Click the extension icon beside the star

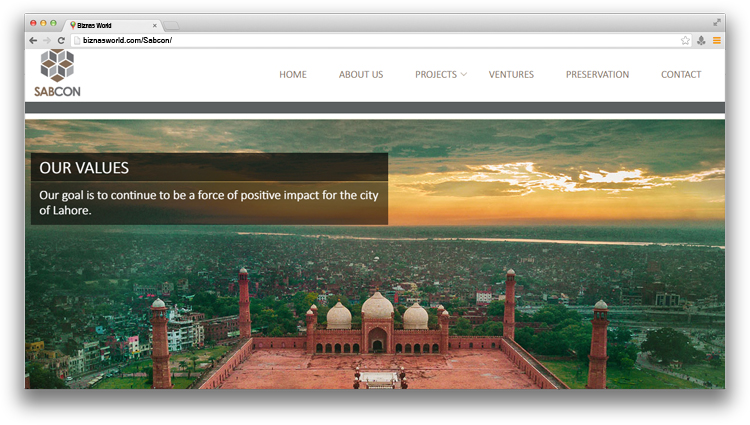coord(701,40)
